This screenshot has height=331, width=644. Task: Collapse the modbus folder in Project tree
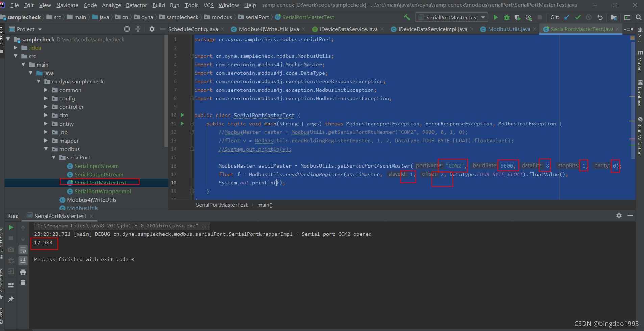click(47, 149)
